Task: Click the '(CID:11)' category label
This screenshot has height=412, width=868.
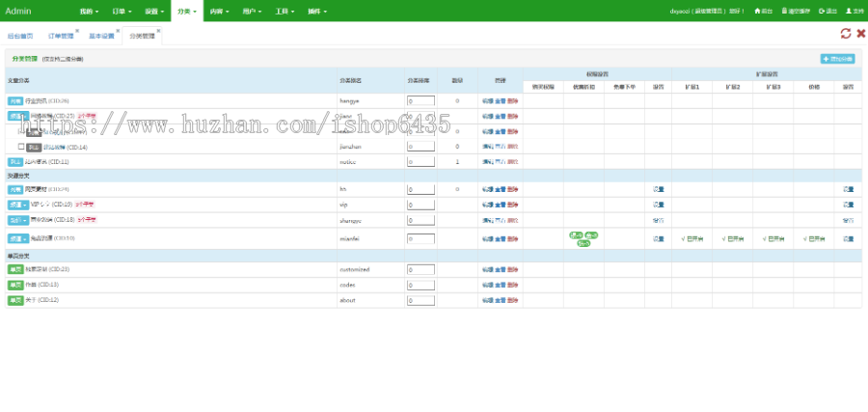Action: tap(59, 162)
